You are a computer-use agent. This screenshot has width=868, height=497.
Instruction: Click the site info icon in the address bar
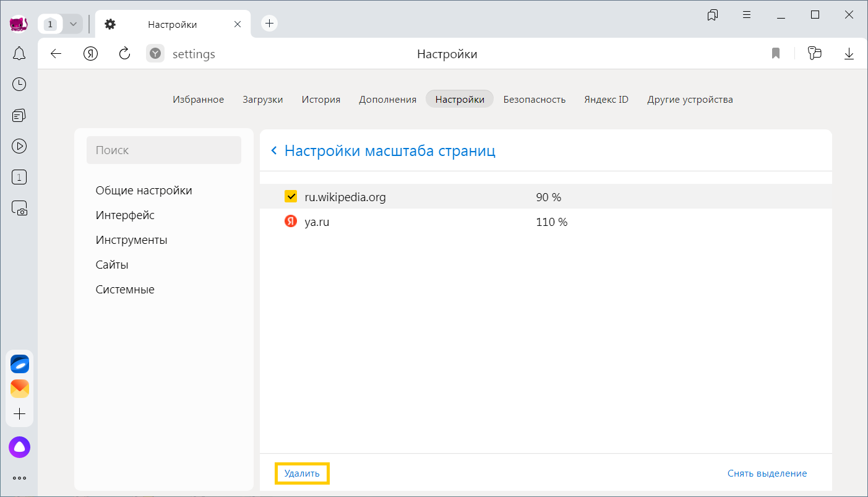[156, 54]
